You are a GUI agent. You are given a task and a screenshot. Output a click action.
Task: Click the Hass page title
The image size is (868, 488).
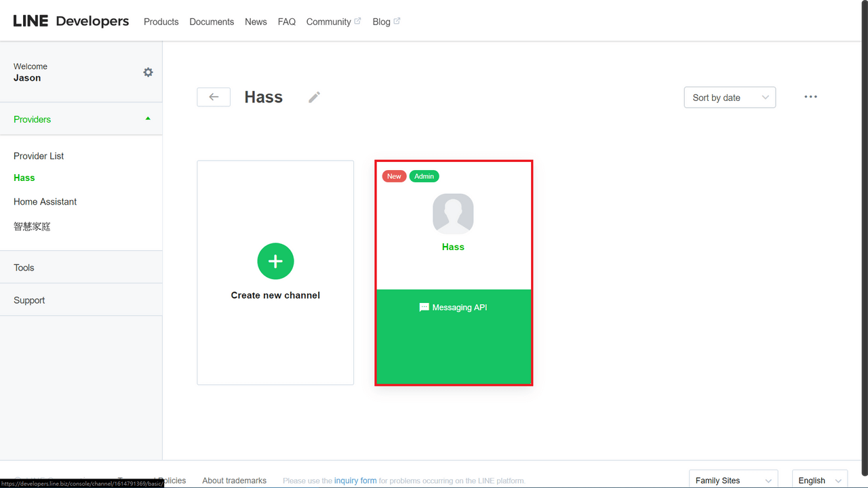click(263, 97)
